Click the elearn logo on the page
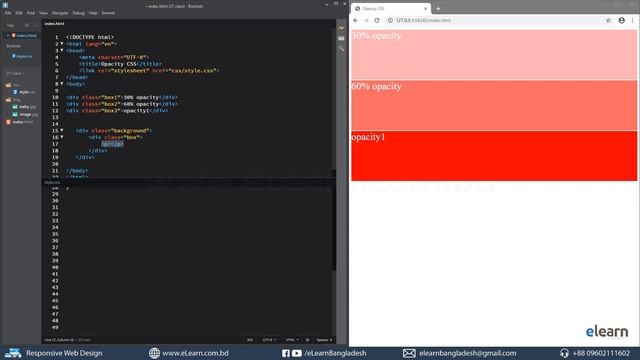Screen dimensions: 640x360 (607, 332)
